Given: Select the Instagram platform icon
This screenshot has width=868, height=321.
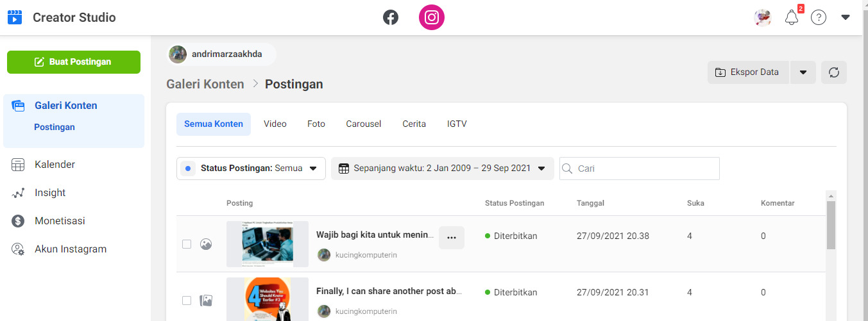Looking at the screenshot, I should tap(432, 18).
